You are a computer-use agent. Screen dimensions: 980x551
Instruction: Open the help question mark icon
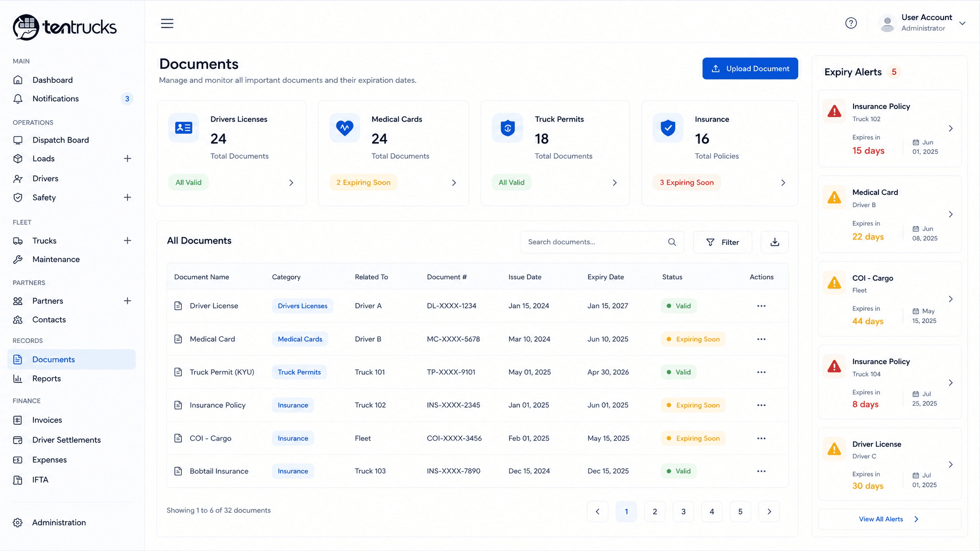tap(851, 23)
